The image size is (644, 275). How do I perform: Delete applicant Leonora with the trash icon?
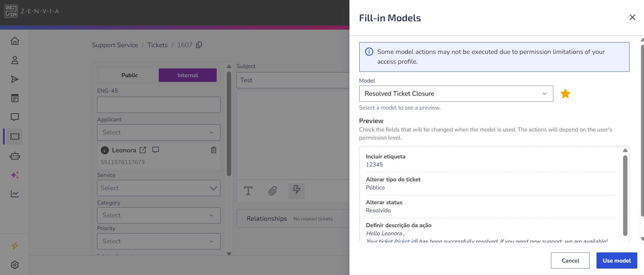(x=214, y=150)
